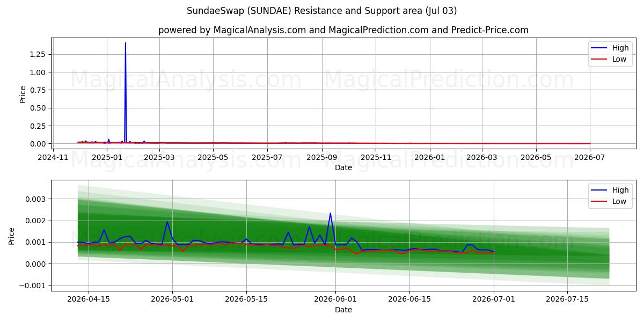Click the '2025-05' x-axis label
Image resolution: width=644 pixels, height=322 pixels.
[x=213, y=157]
